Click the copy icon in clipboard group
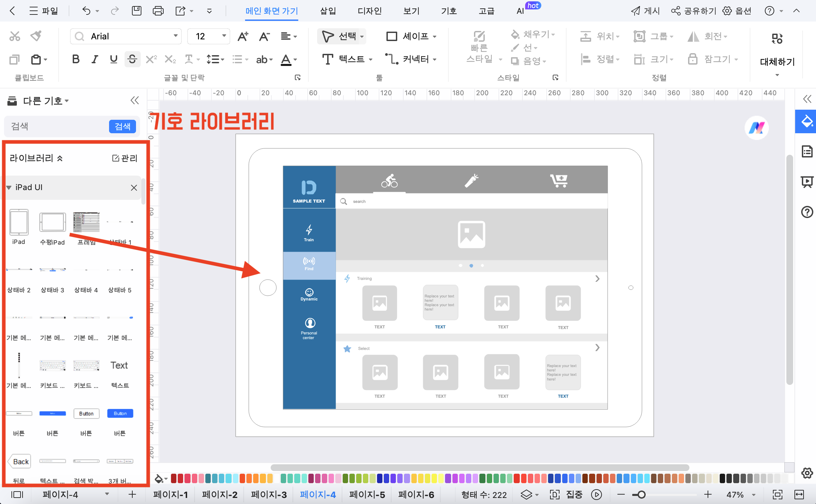The image size is (816, 504). coord(14,60)
